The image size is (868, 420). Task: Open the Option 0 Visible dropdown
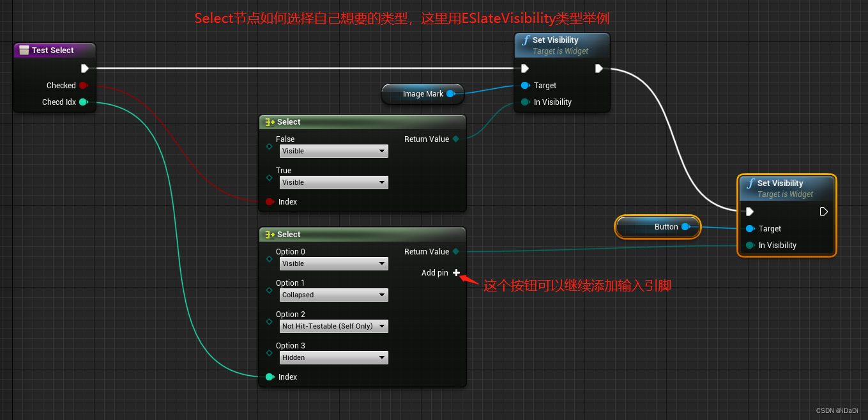click(333, 263)
